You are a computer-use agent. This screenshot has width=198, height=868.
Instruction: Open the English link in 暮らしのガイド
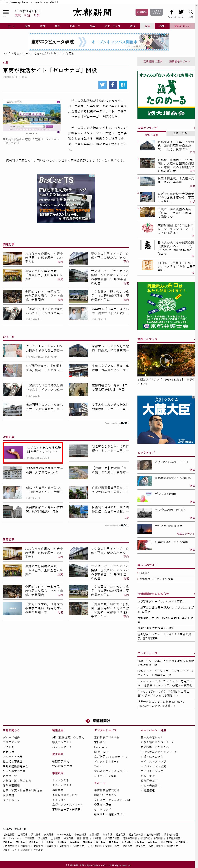[144, 573]
